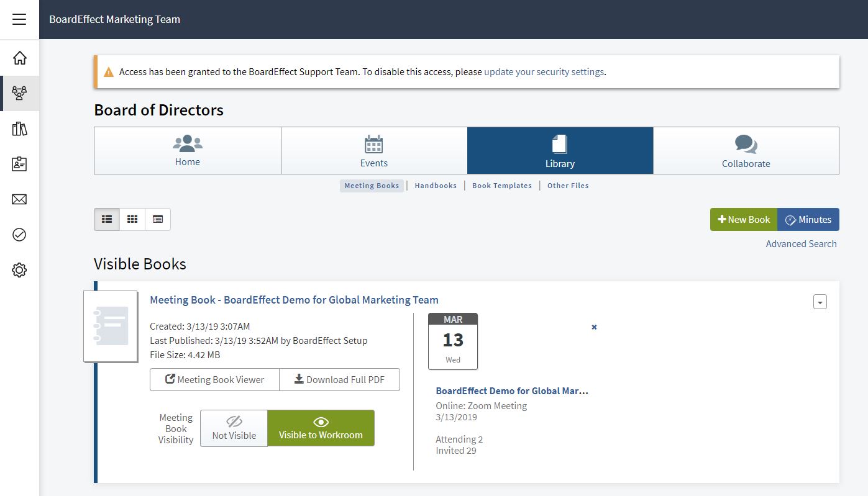The height and width of the screenshot is (496, 868).
Task: Switch to table view layout
Action: (x=157, y=219)
